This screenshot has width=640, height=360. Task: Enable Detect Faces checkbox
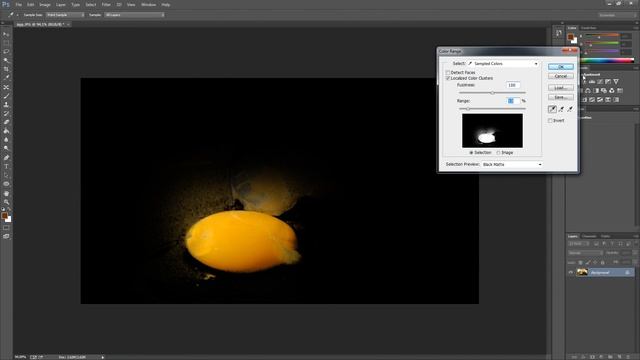pos(448,72)
